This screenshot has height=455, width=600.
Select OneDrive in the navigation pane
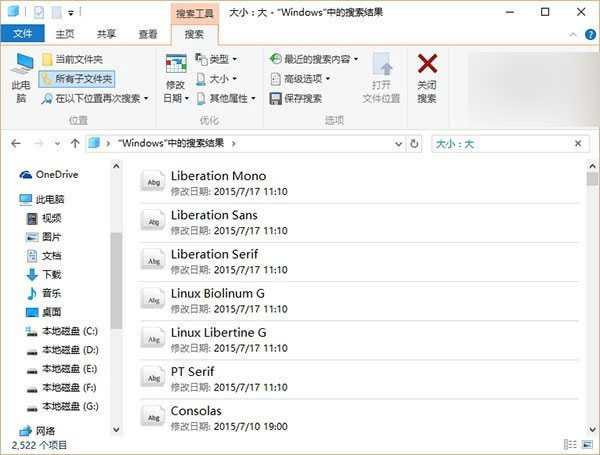[49, 174]
